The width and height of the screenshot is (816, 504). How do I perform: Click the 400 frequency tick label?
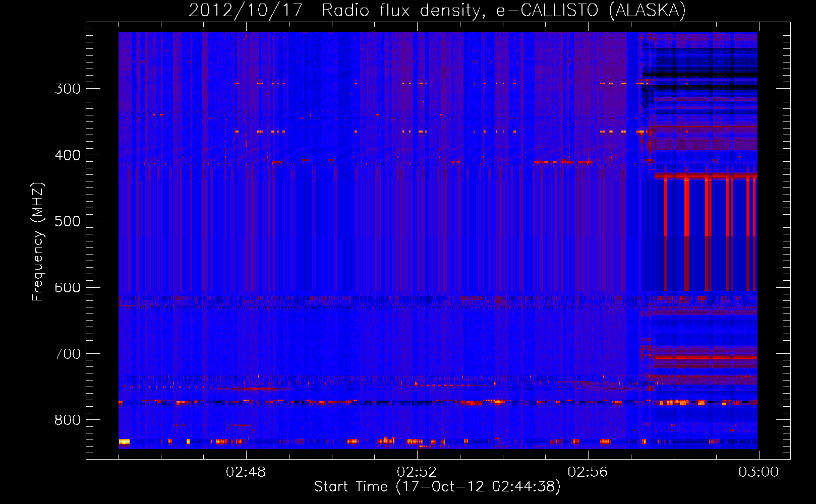click(68, 155)
